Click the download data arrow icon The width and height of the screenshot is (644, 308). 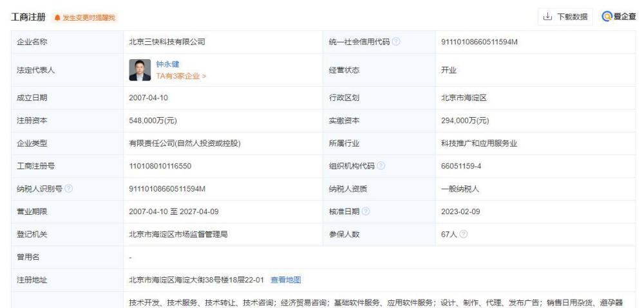click(x=547, y=17)
